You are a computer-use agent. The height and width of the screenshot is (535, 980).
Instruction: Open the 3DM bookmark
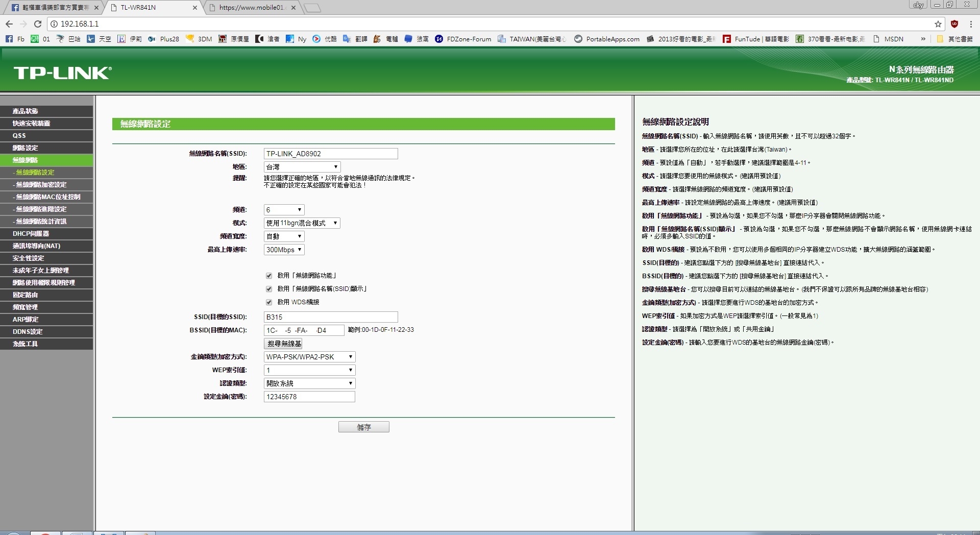(x=199, y=39)
